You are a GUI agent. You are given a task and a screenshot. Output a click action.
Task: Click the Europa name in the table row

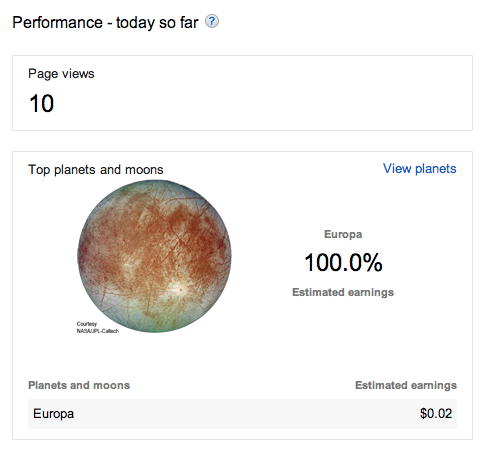(x=53, y=414)
